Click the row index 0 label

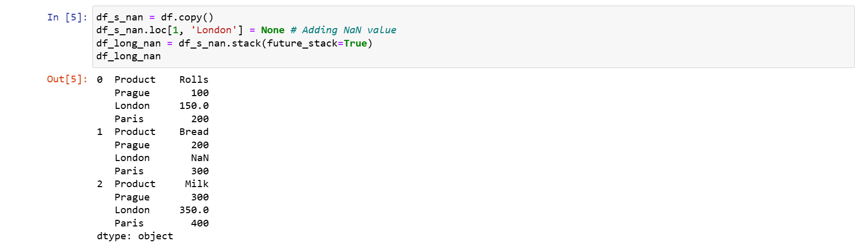click(100, 80)
